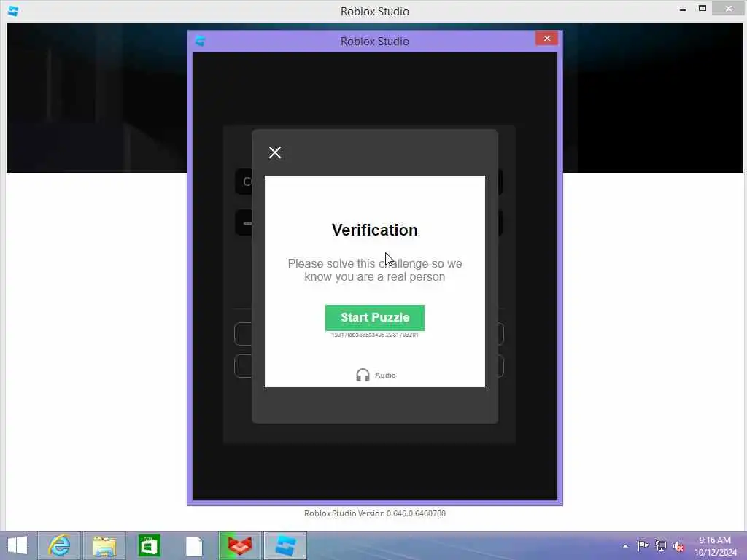
Task: Click the 'Please solve this challenge' message
Action: click(x=374, y=270)
